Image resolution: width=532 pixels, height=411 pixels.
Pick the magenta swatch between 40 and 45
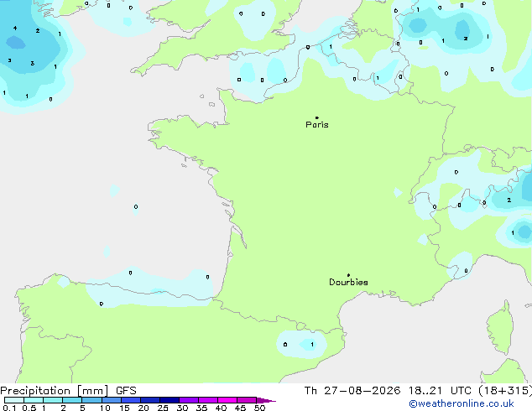227,400
